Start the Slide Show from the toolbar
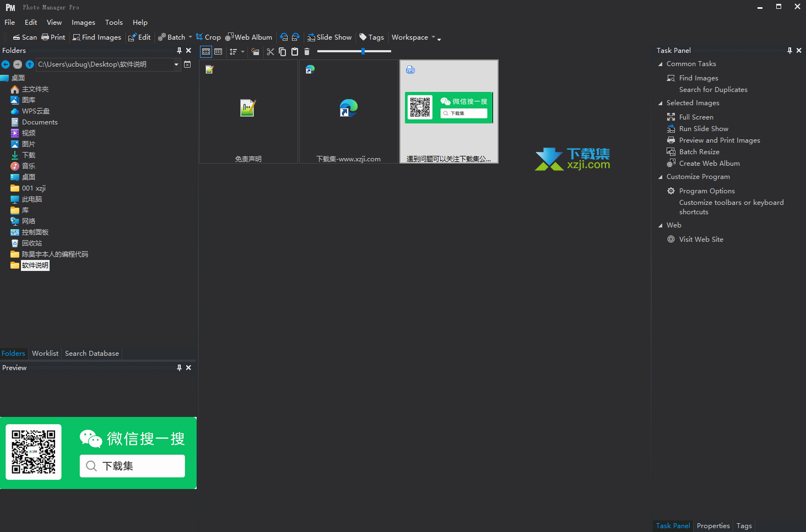Screen dimensions: 806x532 (329, 37)
